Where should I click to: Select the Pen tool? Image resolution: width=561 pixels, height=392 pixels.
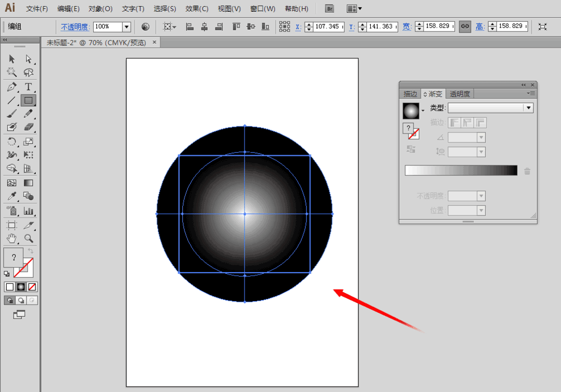click(x=11, y=87)
